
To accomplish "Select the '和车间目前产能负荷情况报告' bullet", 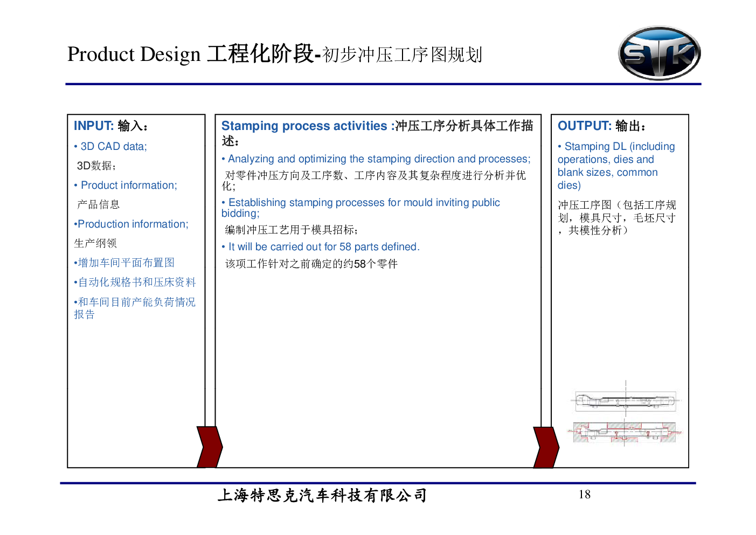I will point(135,308).
